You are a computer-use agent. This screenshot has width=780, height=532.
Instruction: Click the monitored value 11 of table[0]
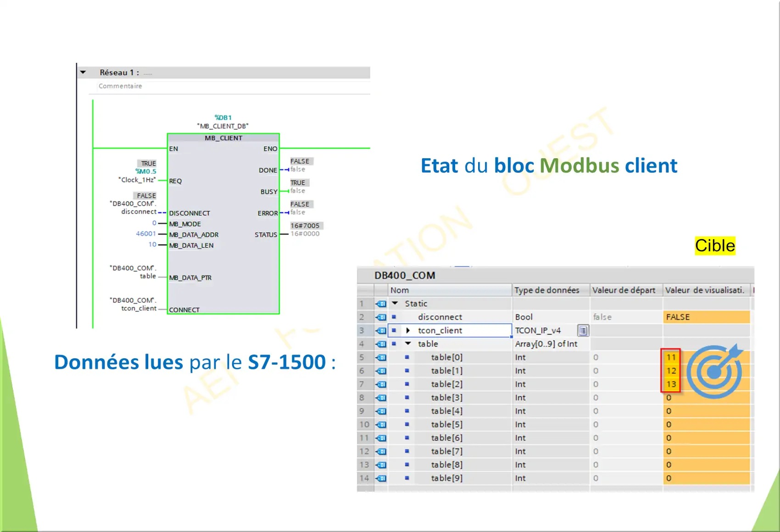[x=671, y=357]
